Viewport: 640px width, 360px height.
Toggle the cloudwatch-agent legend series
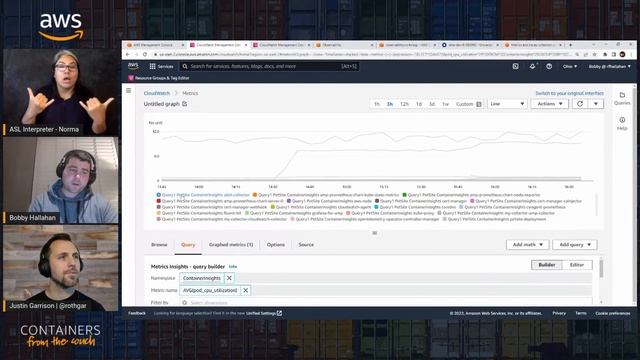pyautogui.click(x=321, y=207)
